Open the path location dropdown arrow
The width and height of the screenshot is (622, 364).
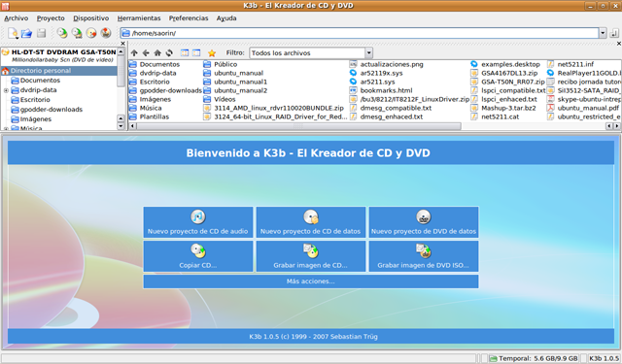(603, 33)
